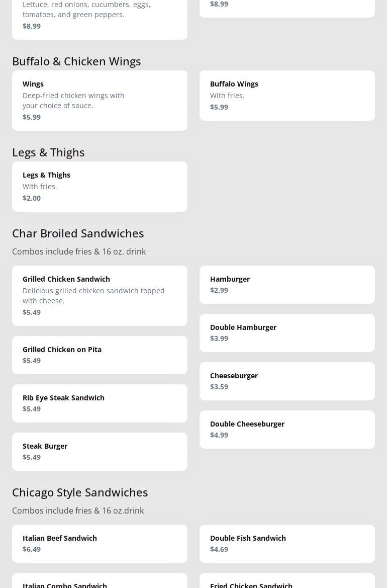Select the Cheeseburger menu item

click(287, 381)
